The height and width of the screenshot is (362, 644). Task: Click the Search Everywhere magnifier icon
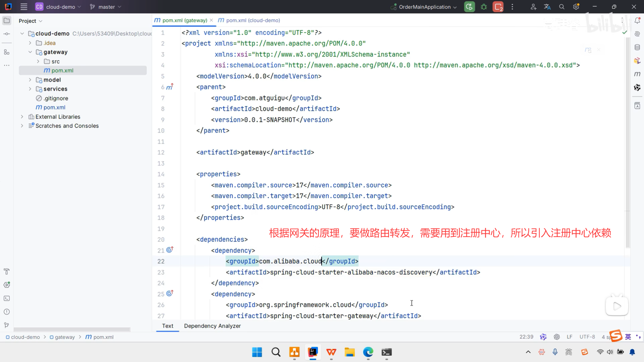point(562,7)
